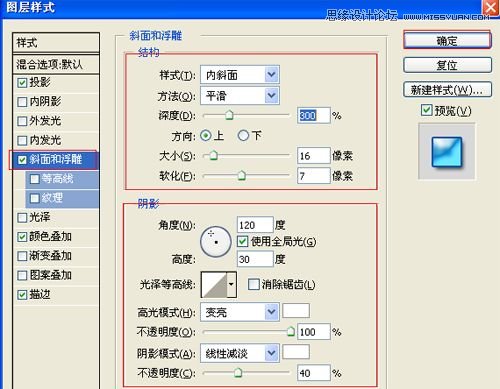
Task: Click the 高度 field showing 30
Action: (255, 259)
